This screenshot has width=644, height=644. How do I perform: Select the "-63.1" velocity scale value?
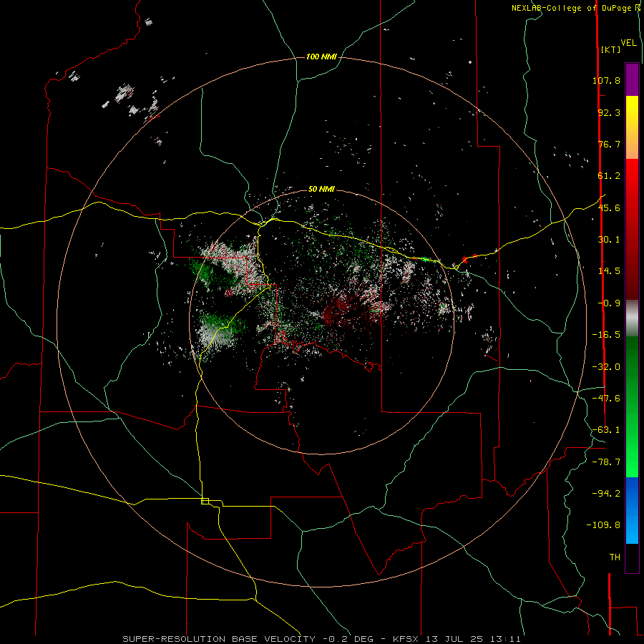click(606, 430)
